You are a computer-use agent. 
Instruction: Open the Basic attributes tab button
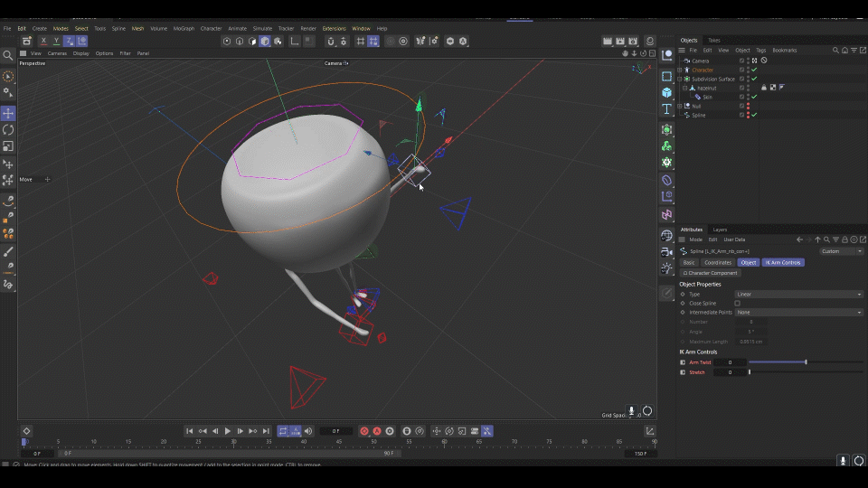tap(689, 262)
